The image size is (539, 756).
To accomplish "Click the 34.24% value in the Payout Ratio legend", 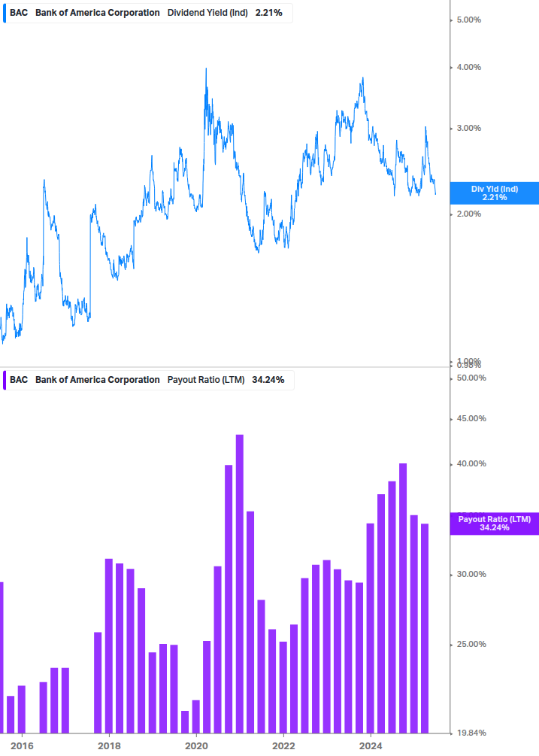I will click(268, 380).
